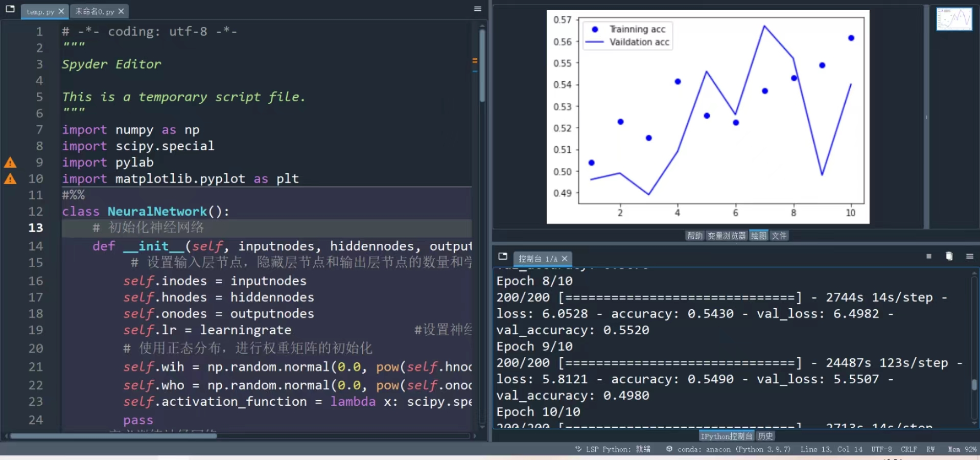Open the 历史 tab below the console

pyautogui.click(x=765, y=436)
